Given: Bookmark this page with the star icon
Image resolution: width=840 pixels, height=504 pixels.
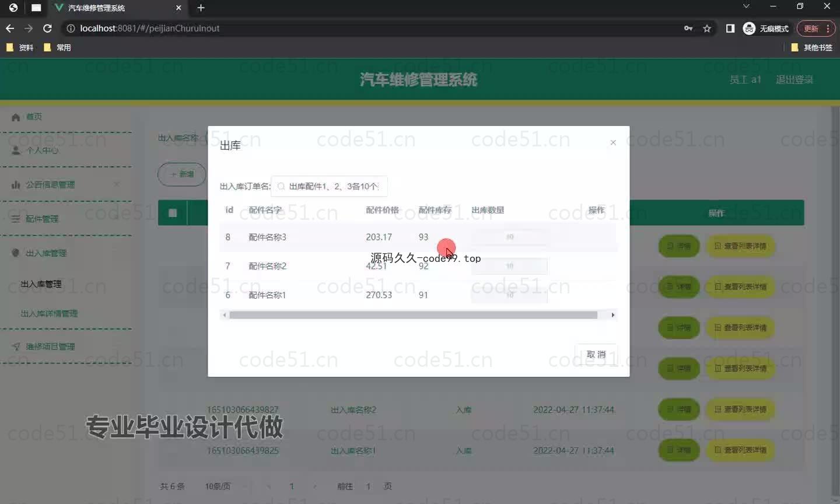Looking at the screenshot, I should coord(707,29).
